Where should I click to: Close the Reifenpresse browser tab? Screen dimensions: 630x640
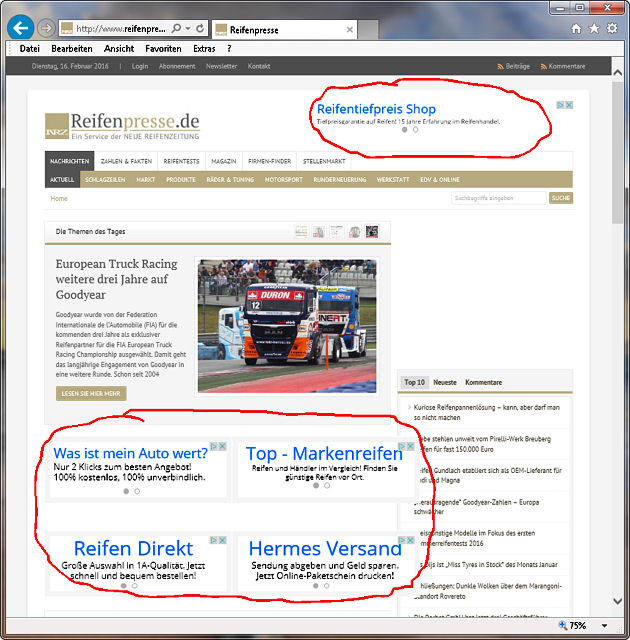(350, 29)
